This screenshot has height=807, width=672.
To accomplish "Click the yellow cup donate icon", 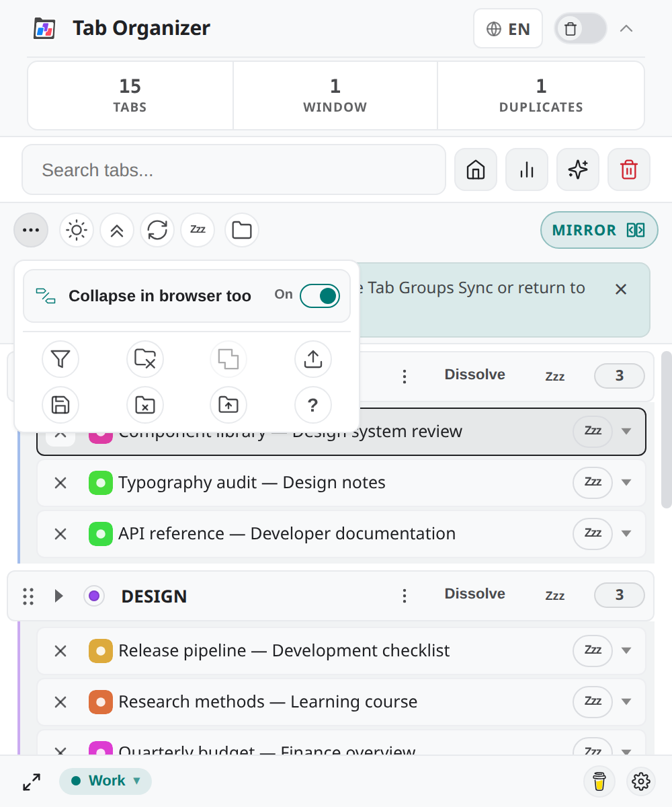I will point(599,781).
